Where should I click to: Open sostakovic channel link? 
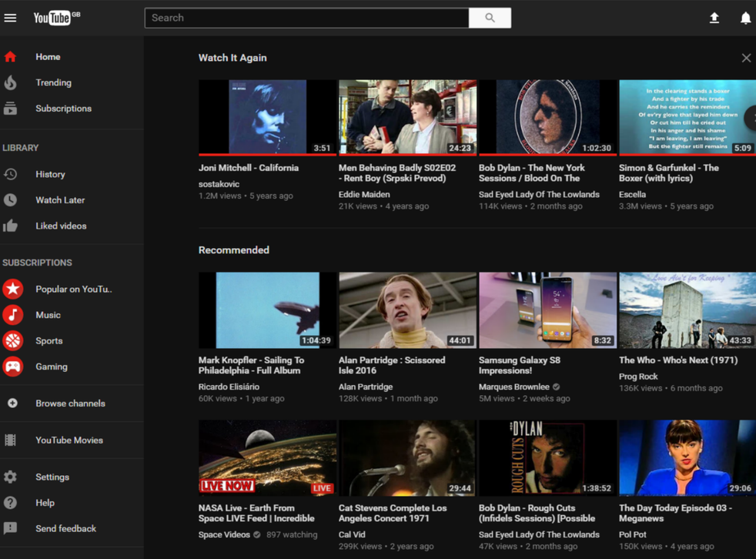pos(219,184)
